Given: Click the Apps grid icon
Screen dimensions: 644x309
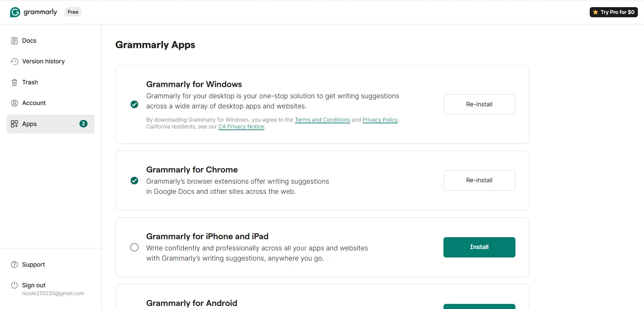Looking at the screenshot, I should 14,124.
